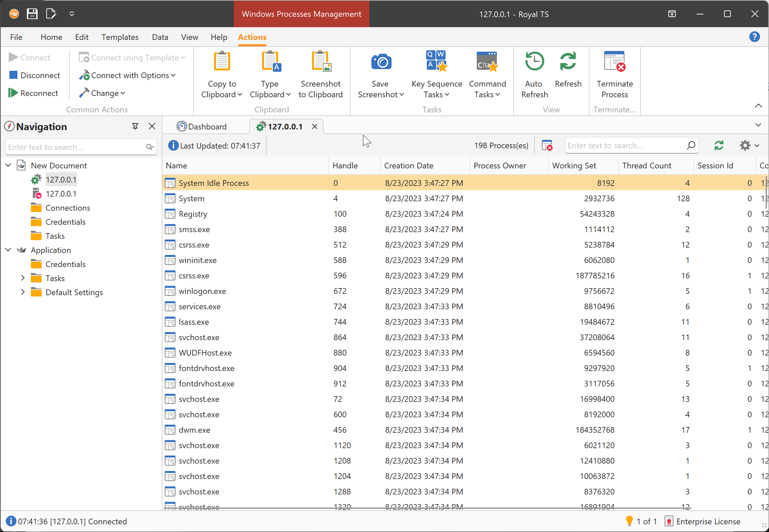
Task: Switch to the Home ribbon tab
Action: [51, 37]
